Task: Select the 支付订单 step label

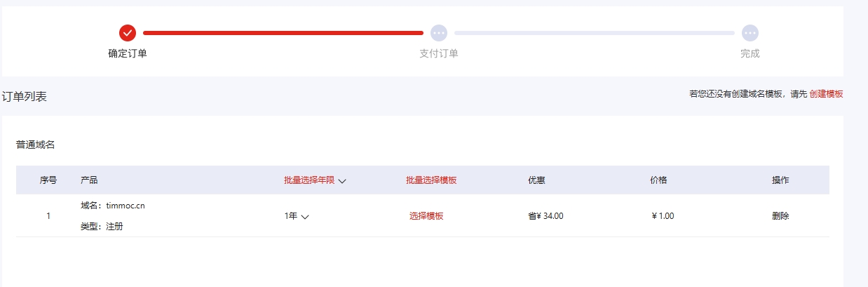Action: point(439,54)
